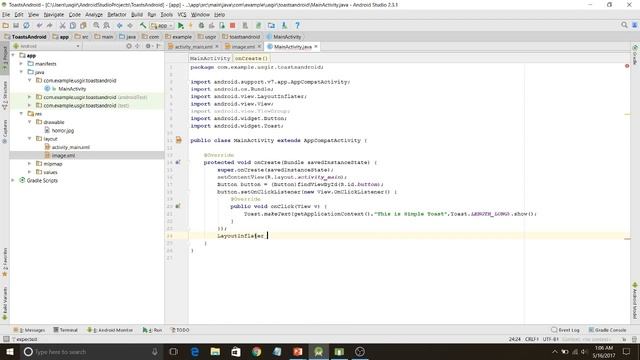Click the Search Everywhere magnifier icon
Screen dimensions: 640x360
(624, 25)
